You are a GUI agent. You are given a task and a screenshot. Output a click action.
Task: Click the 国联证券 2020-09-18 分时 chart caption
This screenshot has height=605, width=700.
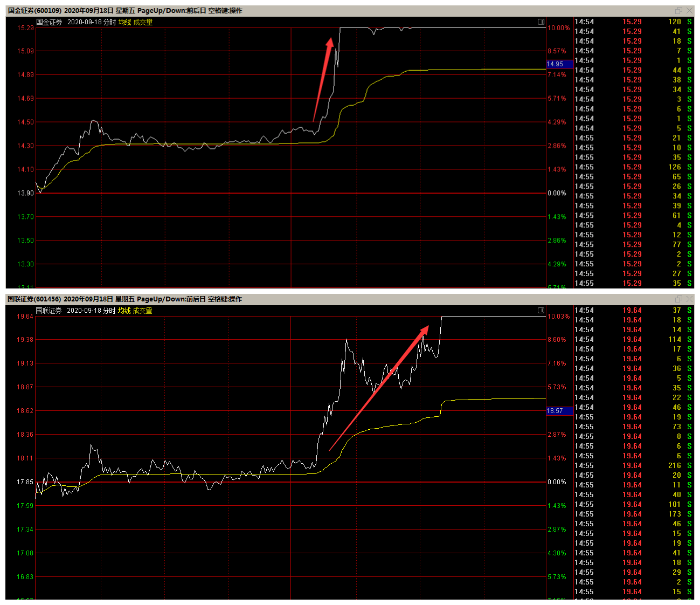click(x=75, y=311)
